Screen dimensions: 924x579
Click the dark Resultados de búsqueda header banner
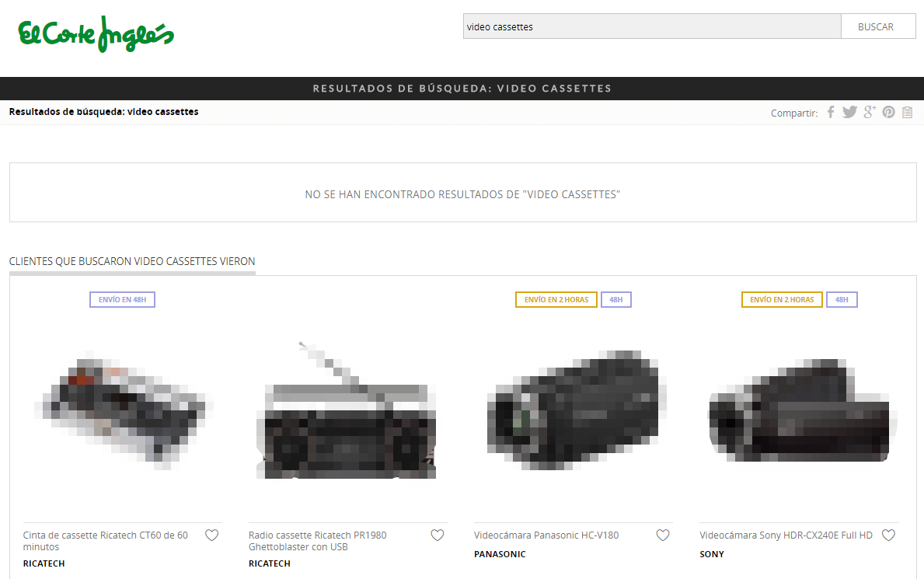tap(462, 89)
